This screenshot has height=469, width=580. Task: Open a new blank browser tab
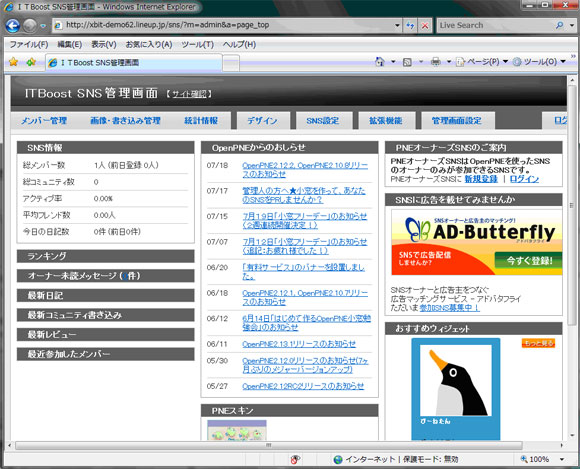click(231, 63)
